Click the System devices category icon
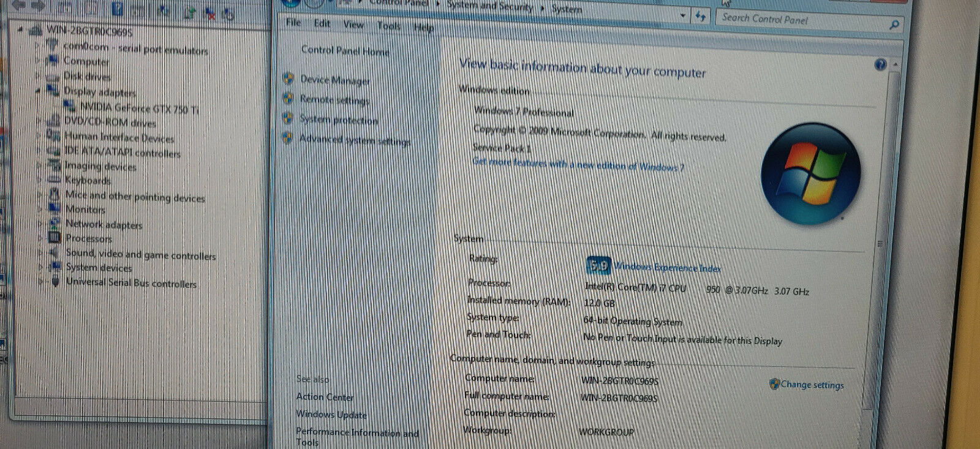Viewport: 980px width, 449px height. tap(55, 266)
